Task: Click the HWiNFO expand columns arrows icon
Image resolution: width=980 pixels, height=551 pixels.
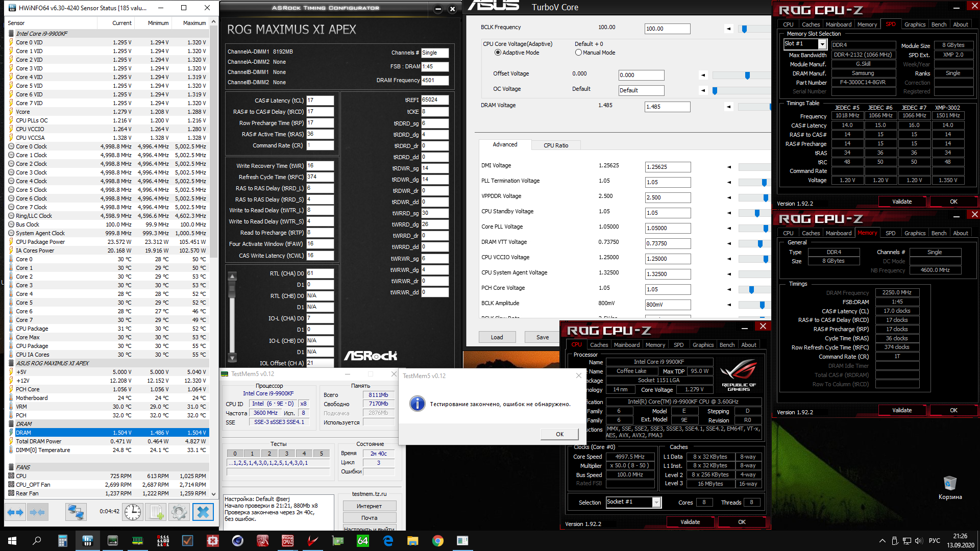Action: (15, 512)
